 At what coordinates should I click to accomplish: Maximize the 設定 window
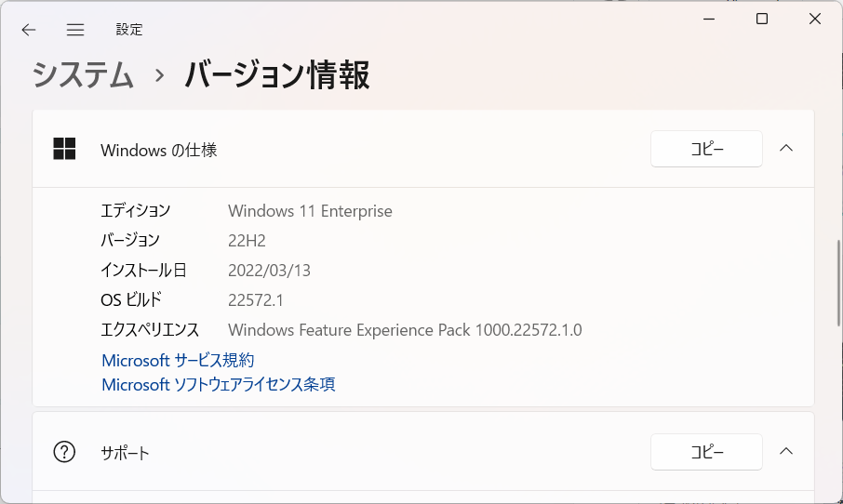762,19
